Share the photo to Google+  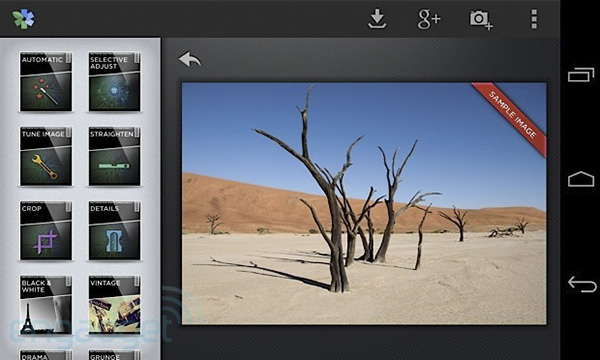[429, 19]
